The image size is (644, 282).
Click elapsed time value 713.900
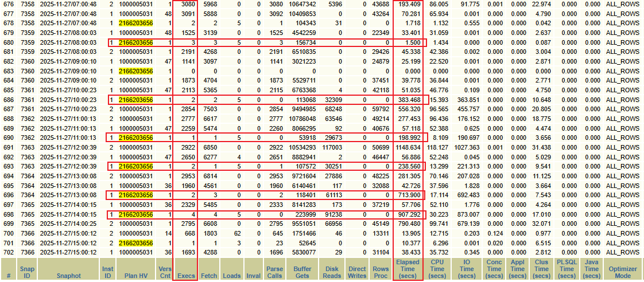point(410,195)
